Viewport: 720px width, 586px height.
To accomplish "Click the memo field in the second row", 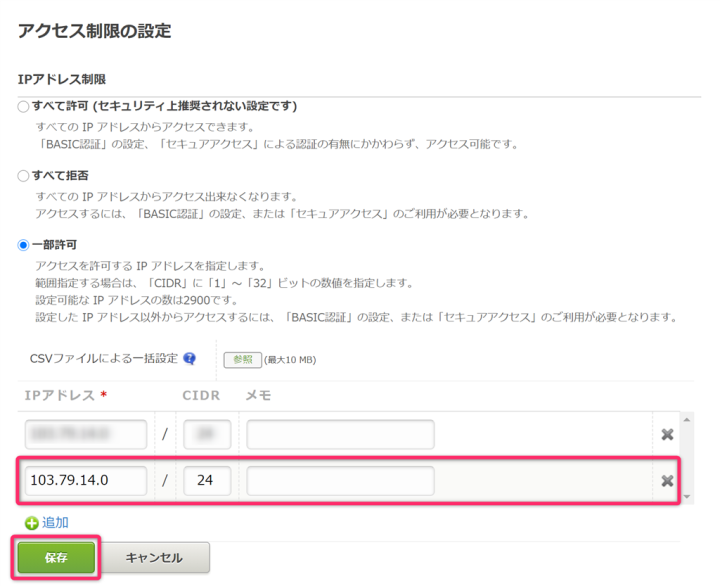I will (x=340, y=481).
